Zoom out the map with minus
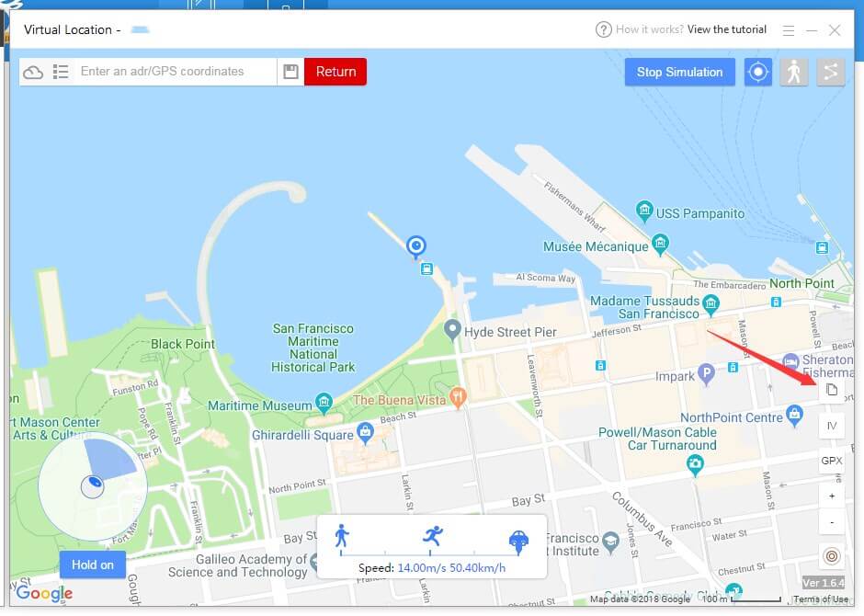The width and height of the screenshot is (864, 616). click(x=832, y=522)
